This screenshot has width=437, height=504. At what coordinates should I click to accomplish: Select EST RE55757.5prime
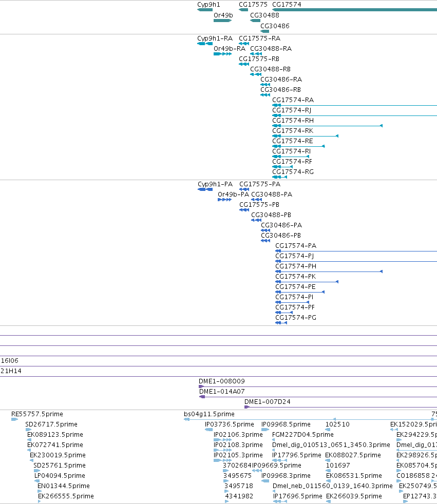tap(14, 419)
